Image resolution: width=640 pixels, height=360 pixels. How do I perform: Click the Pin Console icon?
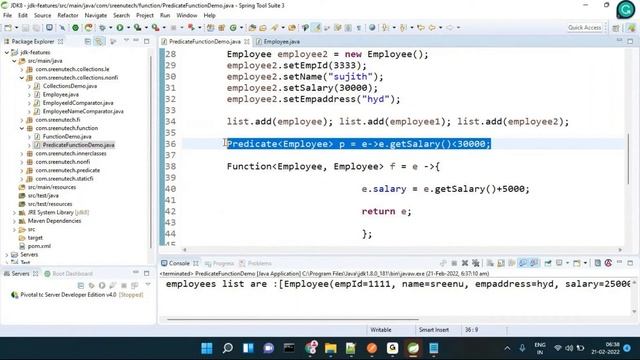548,263
